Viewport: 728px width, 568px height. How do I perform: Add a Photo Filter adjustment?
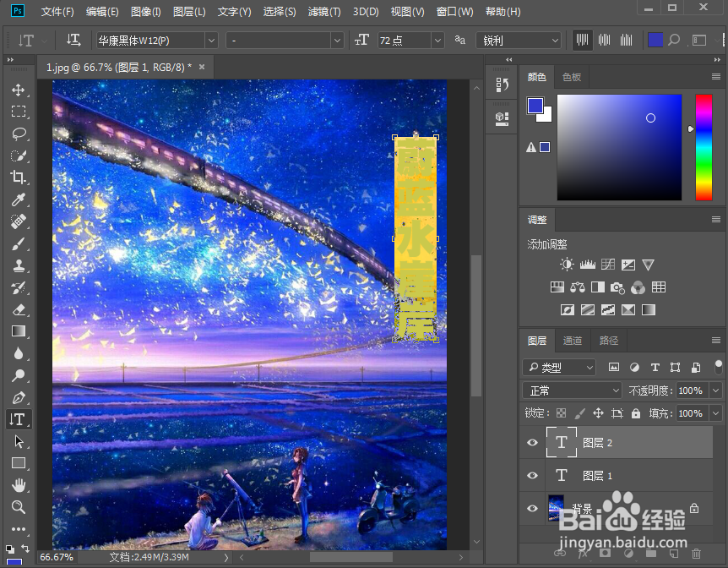[617, 287]
